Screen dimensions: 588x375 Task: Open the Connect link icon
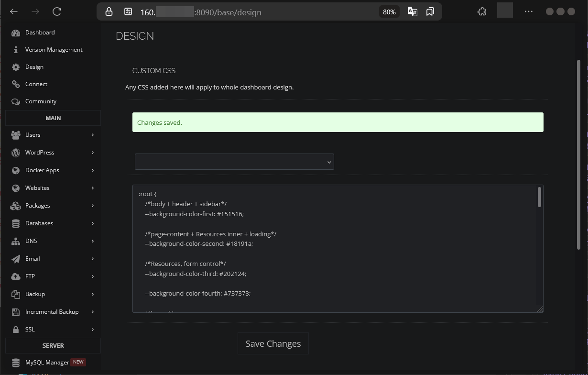click(x=16, y=84)
